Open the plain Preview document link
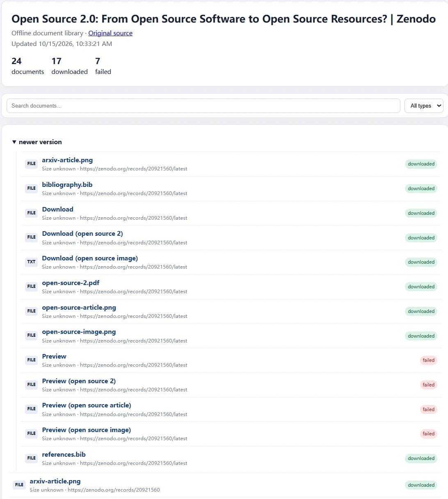 (x=54, y=356)
